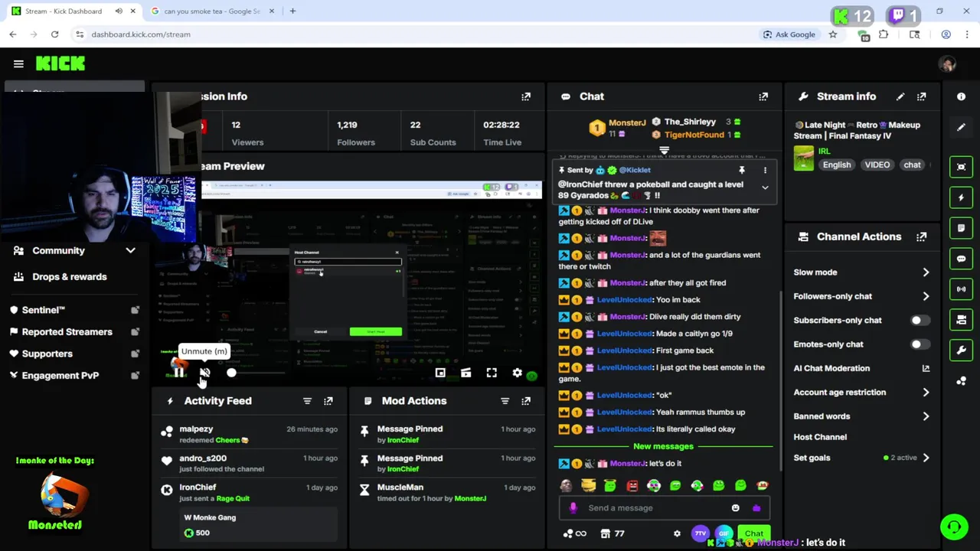This screenshot has width=980, height=551.
Task: Open chat settings gear
Action: (x=677, y=533)
